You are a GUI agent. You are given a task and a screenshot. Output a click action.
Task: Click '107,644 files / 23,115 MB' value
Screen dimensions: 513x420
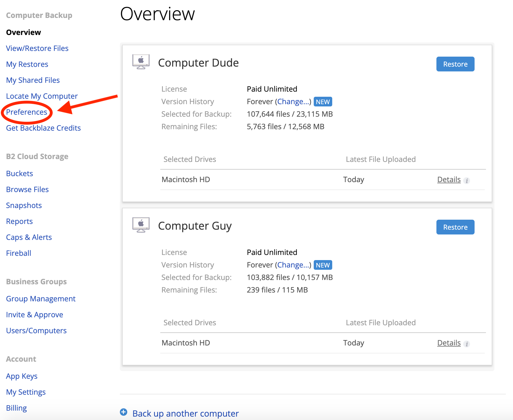(x=290, y=114)
